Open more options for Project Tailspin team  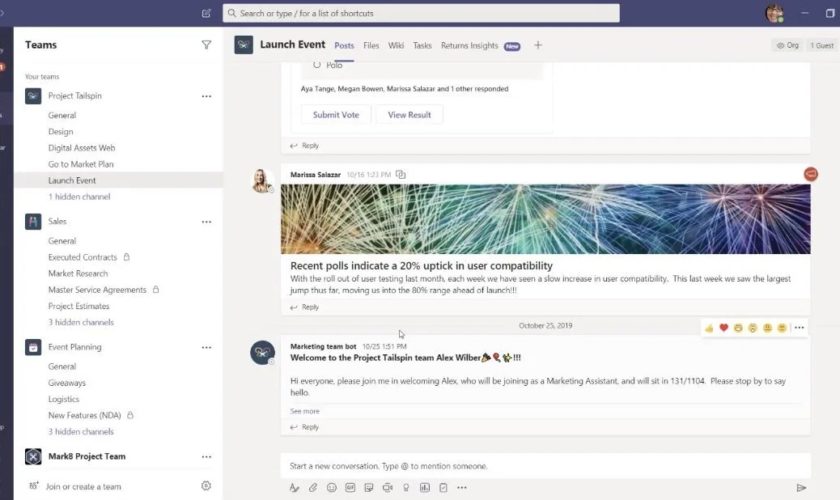coord(206,97)
